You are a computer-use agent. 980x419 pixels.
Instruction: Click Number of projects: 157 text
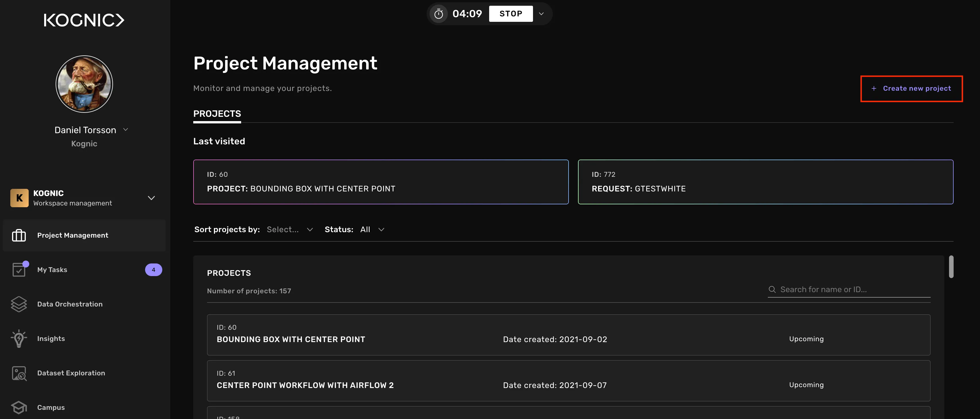point(249,291)
